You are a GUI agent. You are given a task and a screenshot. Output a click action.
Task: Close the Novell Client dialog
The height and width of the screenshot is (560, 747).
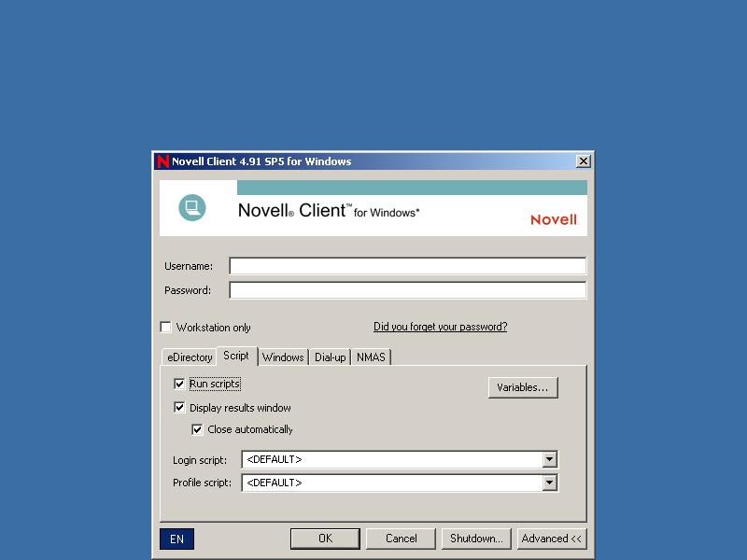pyautogui.click(x=583, y=161)
